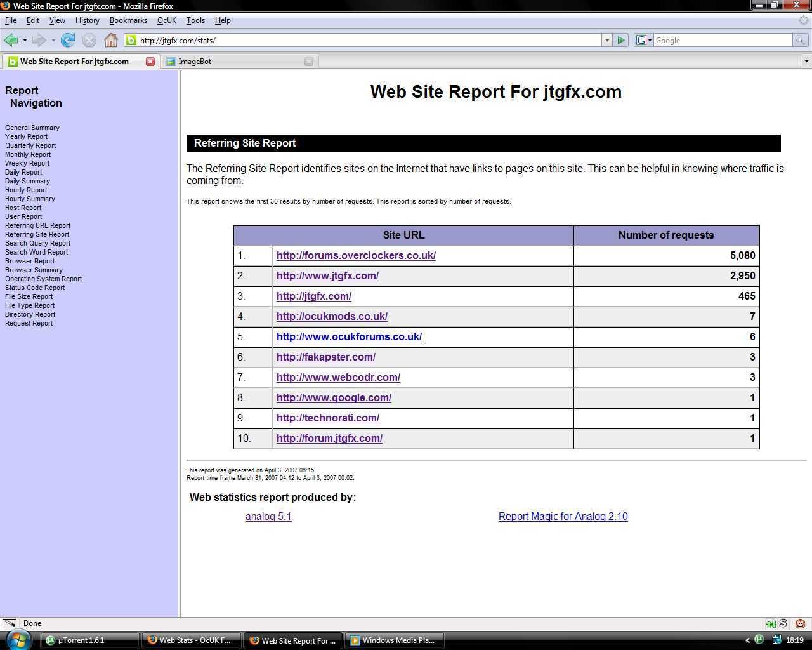812x650 pixels.
Task: Open Report Magic for Analog 2.10 link
Action: click(x=563, y=516)
